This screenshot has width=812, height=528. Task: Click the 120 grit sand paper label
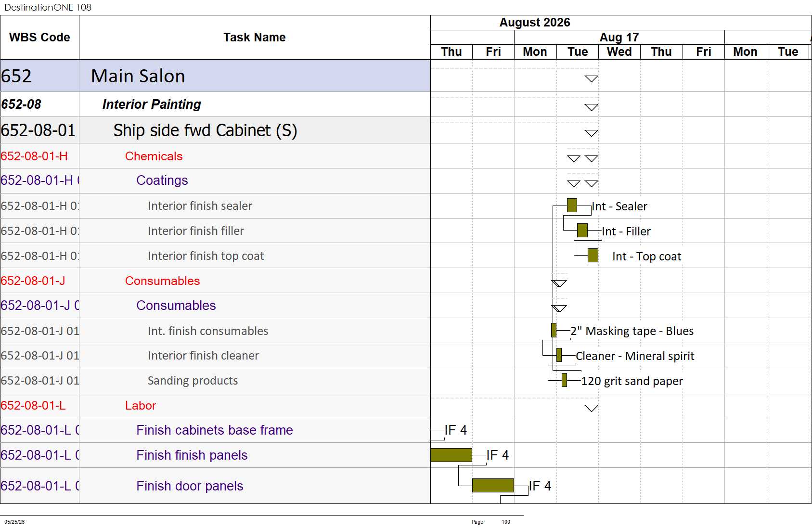point(632,381)
